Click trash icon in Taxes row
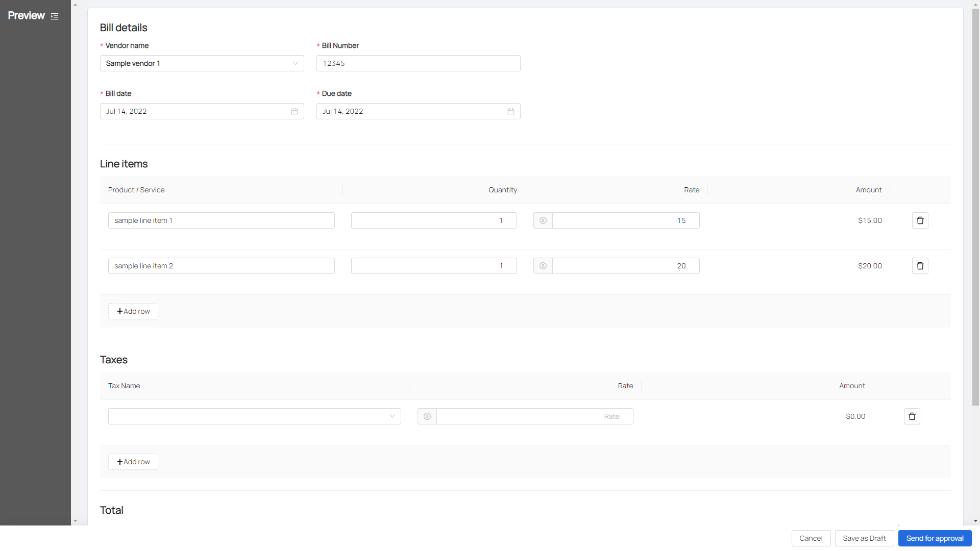 coord(912,416)
